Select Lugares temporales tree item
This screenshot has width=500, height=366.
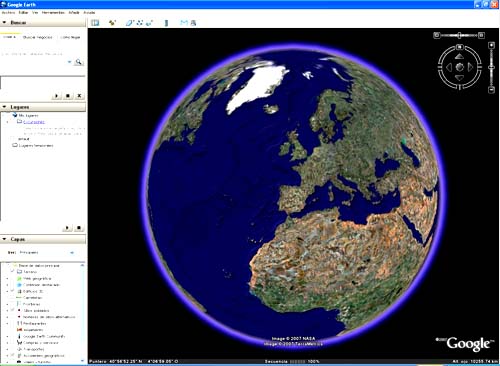pyautogui.click(x=36, y=145)
